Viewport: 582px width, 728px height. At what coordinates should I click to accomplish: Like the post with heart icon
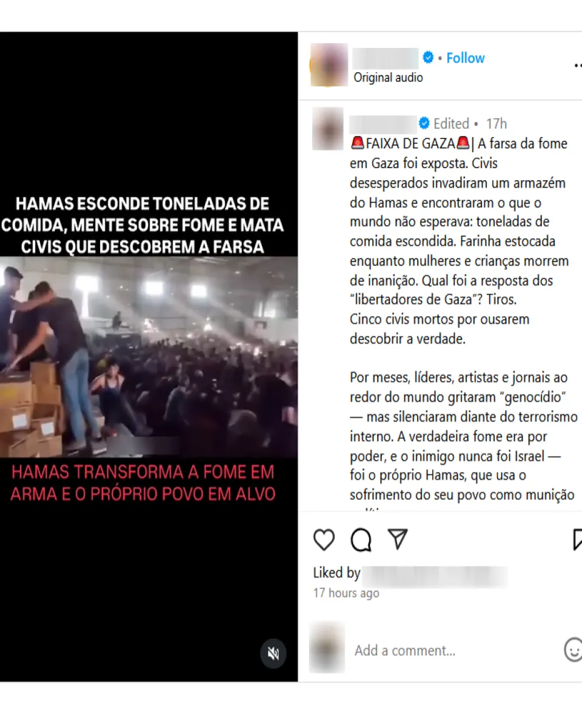coord(324,539)
